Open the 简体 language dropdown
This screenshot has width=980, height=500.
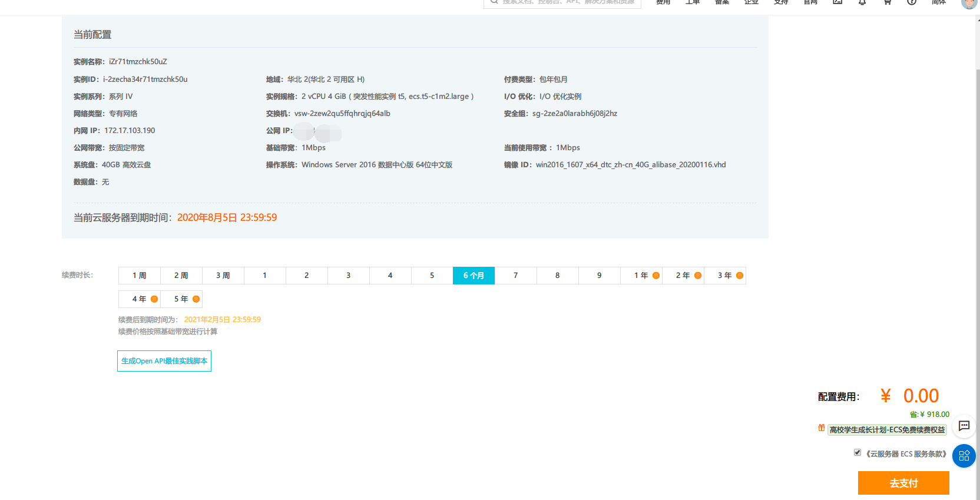coord(939,2)
